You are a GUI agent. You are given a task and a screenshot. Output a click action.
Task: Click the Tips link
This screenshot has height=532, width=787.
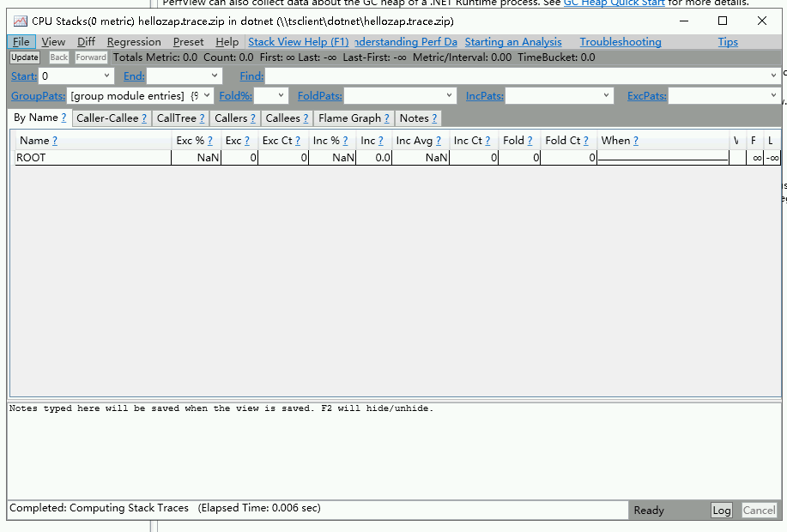click(727, 41)
